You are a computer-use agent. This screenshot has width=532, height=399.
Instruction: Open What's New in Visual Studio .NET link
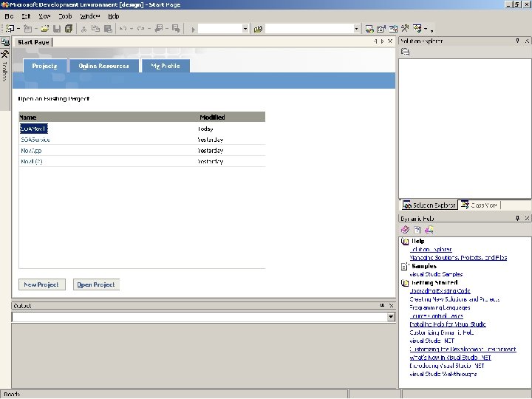coord(450,358)
